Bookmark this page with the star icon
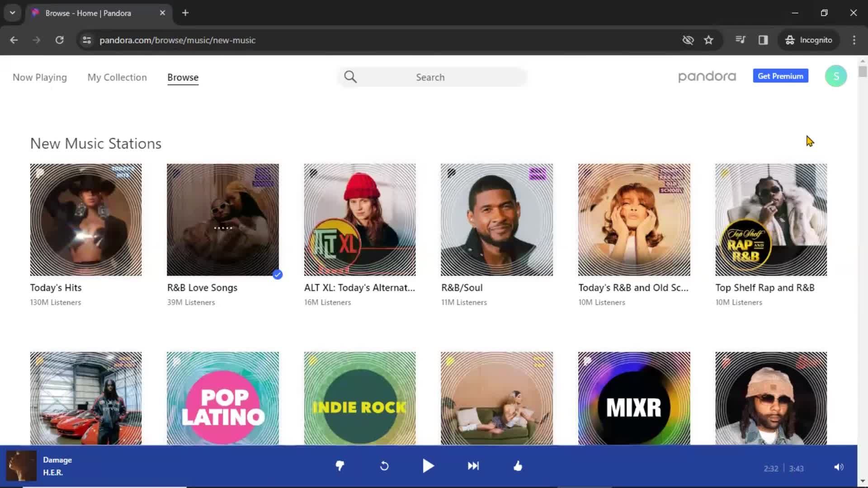This screenshot has width=868, height=488. 708,40
